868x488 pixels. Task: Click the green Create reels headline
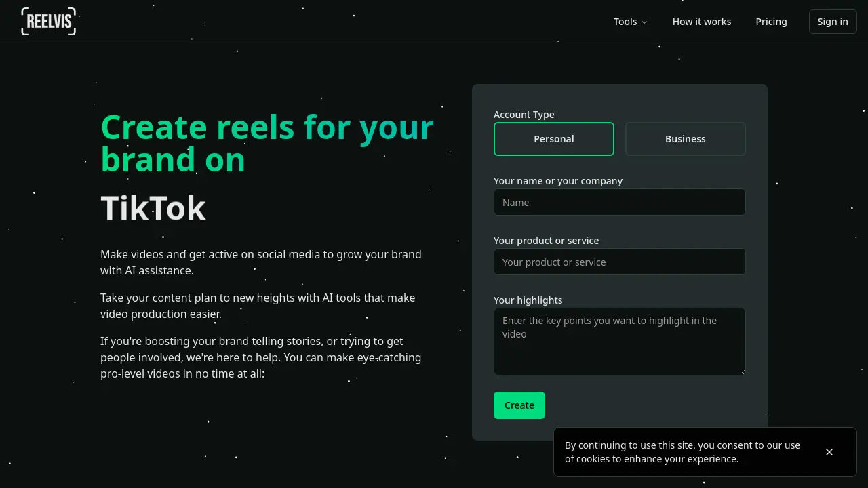(267, 142)
